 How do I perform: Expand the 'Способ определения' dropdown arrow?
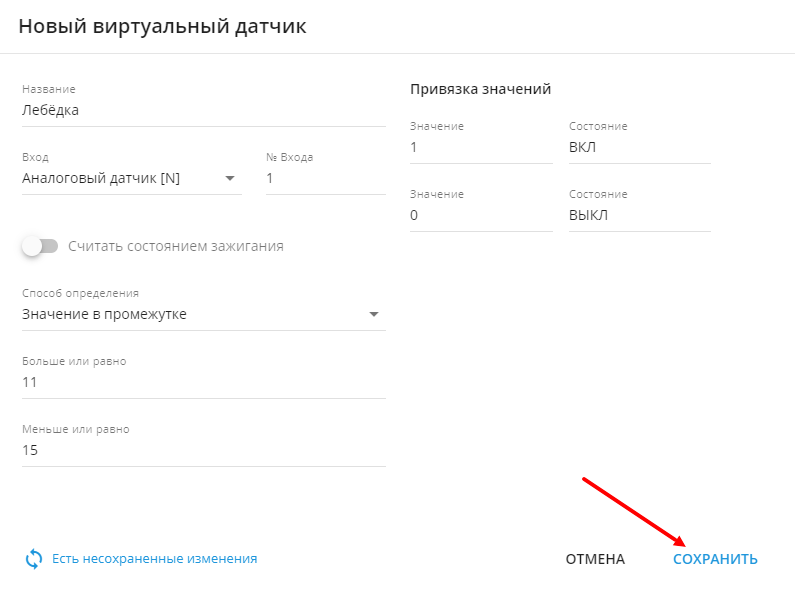click(374, 315)
